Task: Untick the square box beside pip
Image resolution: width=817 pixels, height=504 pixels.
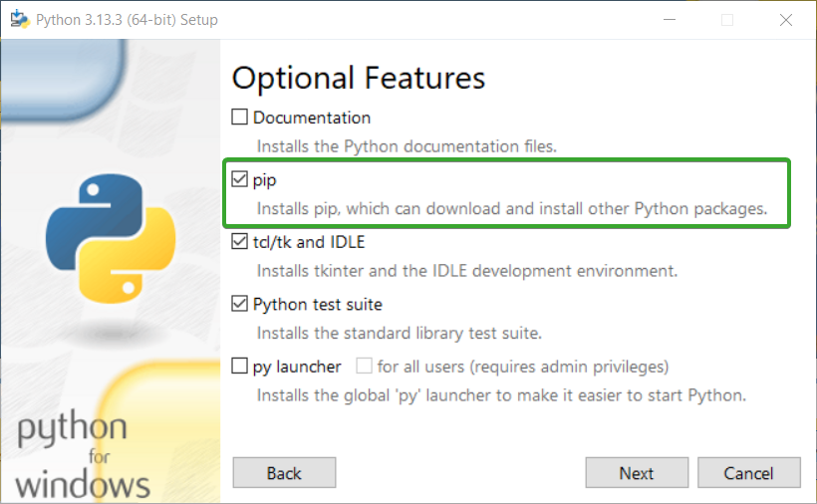Action: point(240,179)
